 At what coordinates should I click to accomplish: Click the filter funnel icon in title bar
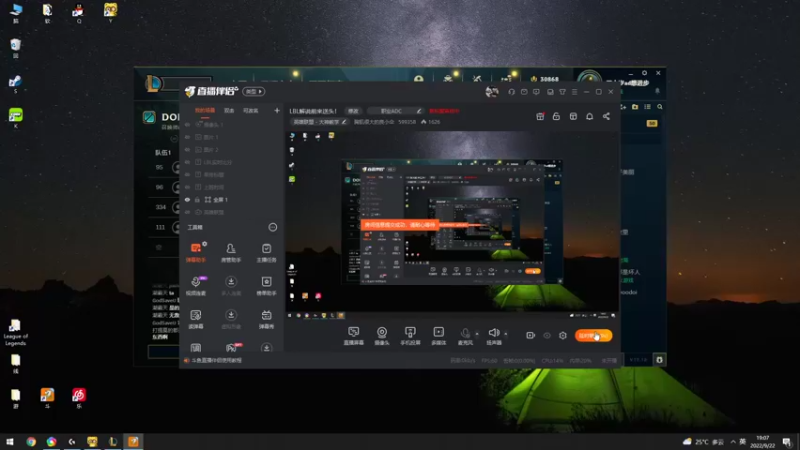click(x=562, y=92)
